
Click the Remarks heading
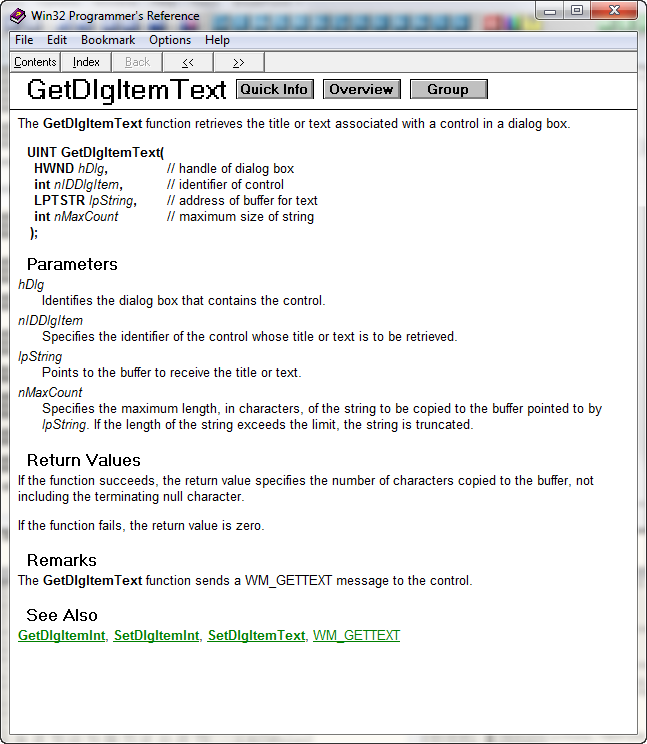[62, 560]
